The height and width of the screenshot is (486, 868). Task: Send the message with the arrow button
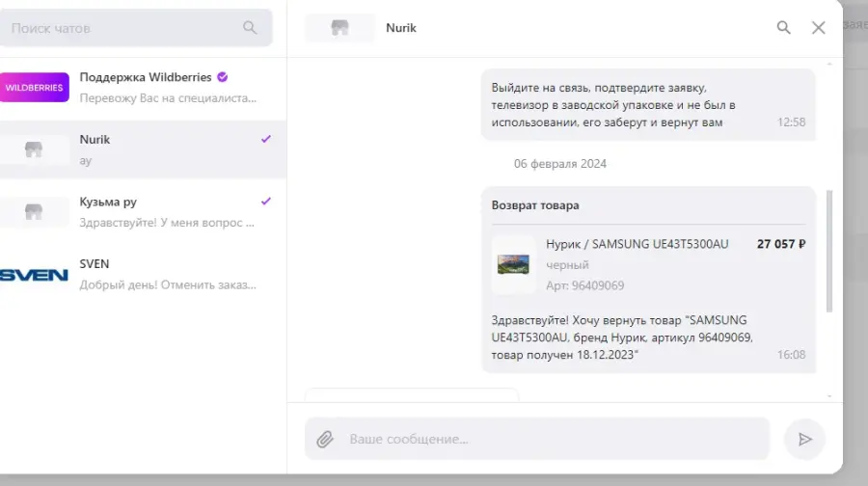(x=805, y=440)
